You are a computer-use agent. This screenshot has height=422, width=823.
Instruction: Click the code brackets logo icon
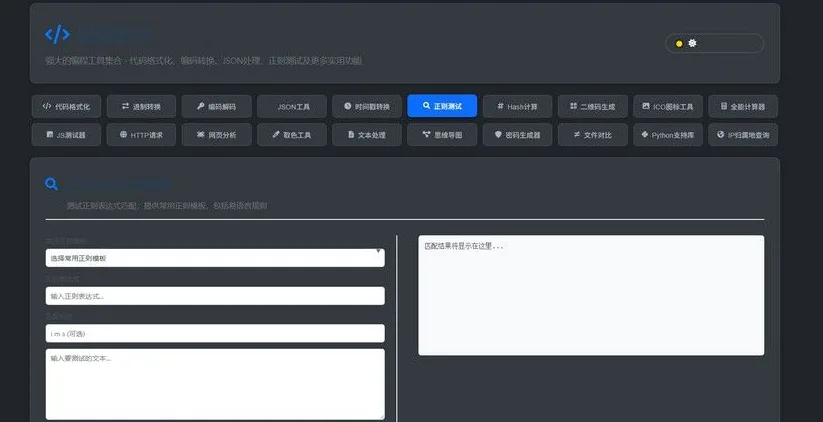pyautogui.click(x=57, y=35)
